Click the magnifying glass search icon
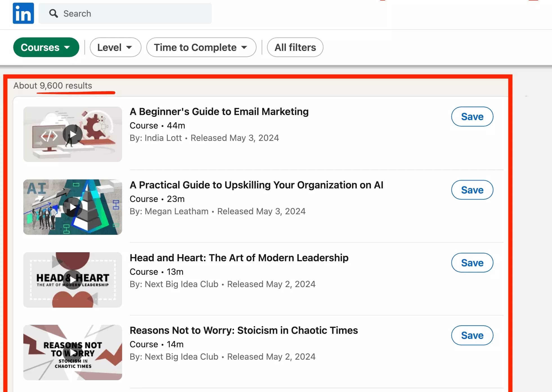Image resolution: width=552 pixels, height=392 pixels. point(54,13)
